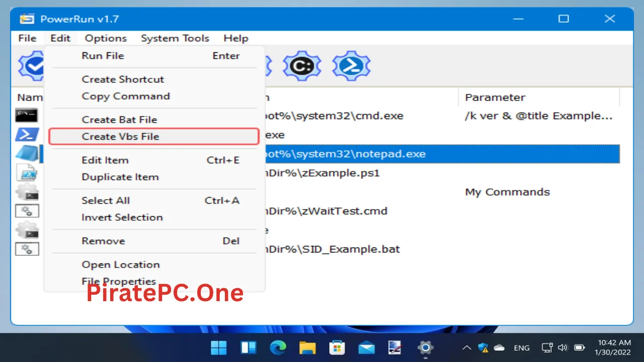644x362 pixels.
Task: Open the Help menu
Action: tap(236, 38)
